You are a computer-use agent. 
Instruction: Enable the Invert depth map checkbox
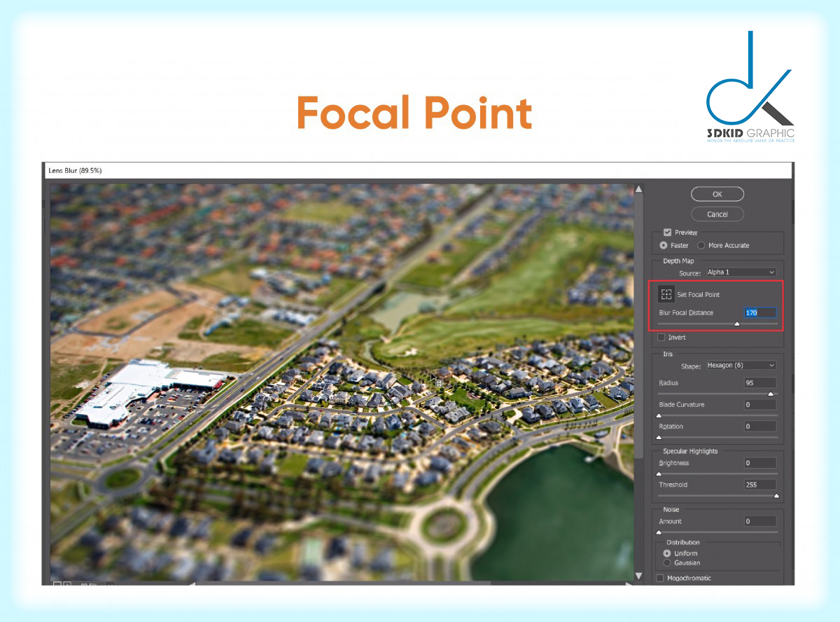[660, 337]
